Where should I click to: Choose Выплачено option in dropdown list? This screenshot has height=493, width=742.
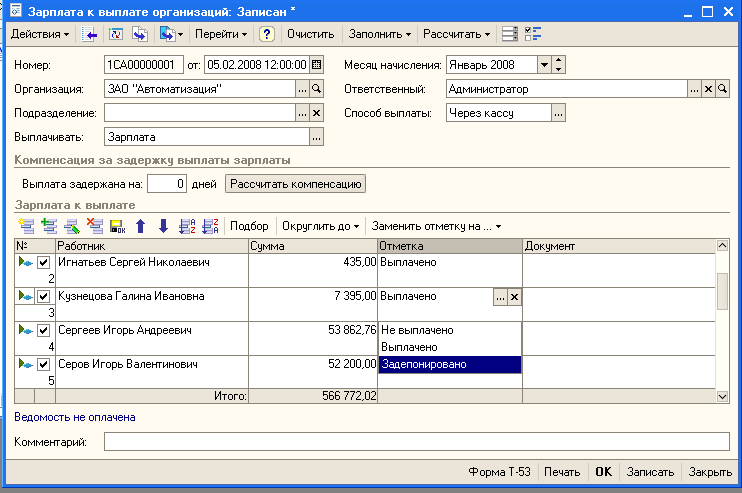pyautogui.click(x=450, y=347)
